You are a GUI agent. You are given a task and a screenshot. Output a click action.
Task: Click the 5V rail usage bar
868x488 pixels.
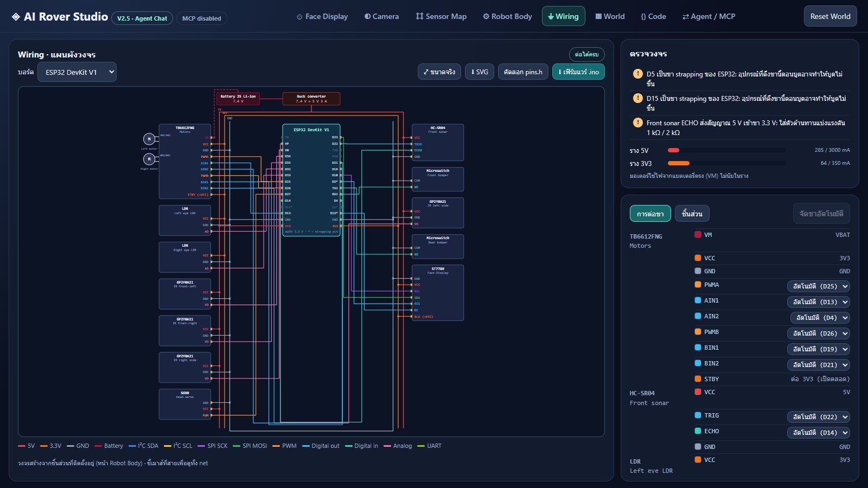(x=726, y=150)
